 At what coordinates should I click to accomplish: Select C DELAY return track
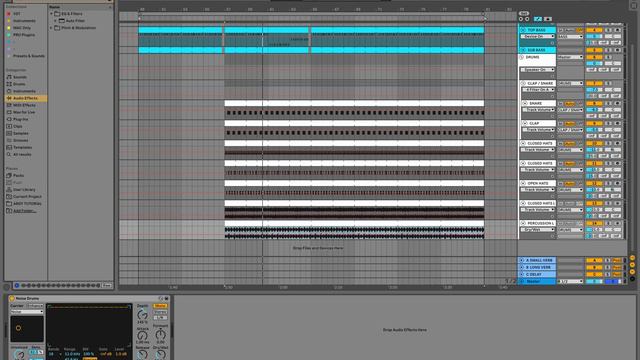pyautogui.click(x=537, y=275)
